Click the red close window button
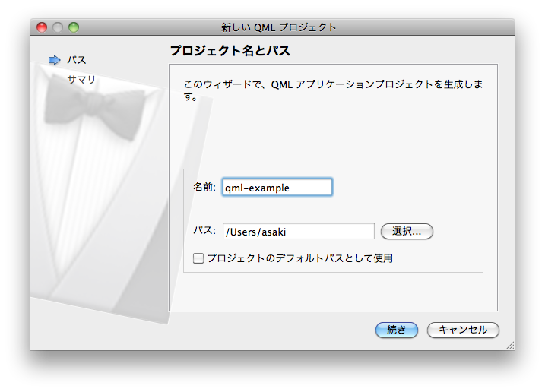This screenshot has width=545, height=392. click(x=42, y=27)
